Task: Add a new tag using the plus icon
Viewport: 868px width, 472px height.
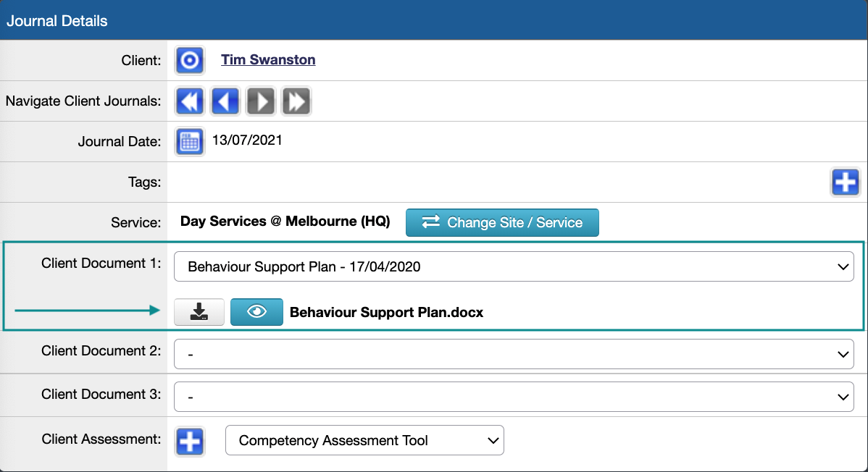Action: (846, 182)
